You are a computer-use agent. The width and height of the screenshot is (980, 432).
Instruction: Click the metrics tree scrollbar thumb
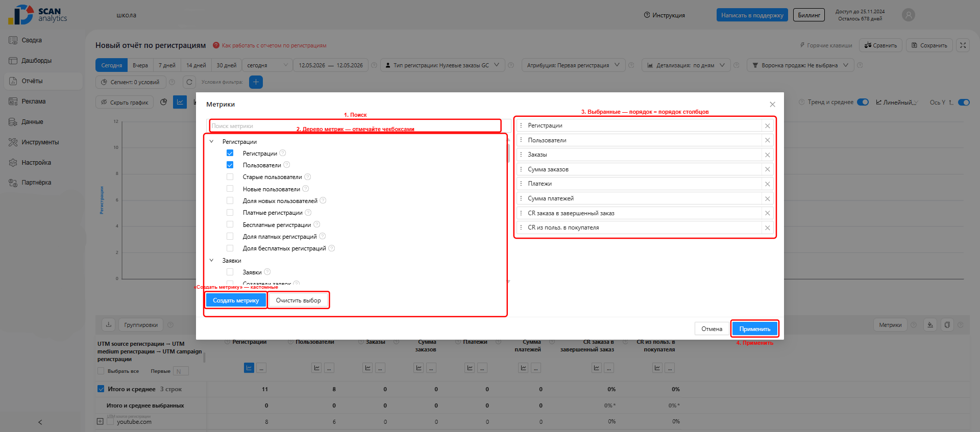[x=508, y=153]
